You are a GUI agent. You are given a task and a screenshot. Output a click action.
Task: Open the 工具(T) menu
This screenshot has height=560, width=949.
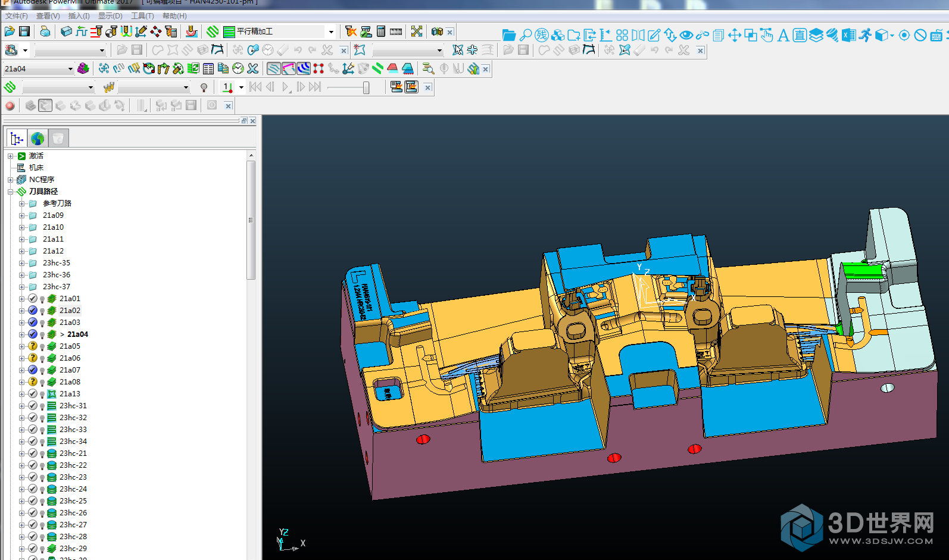click(x=142, y=16)
